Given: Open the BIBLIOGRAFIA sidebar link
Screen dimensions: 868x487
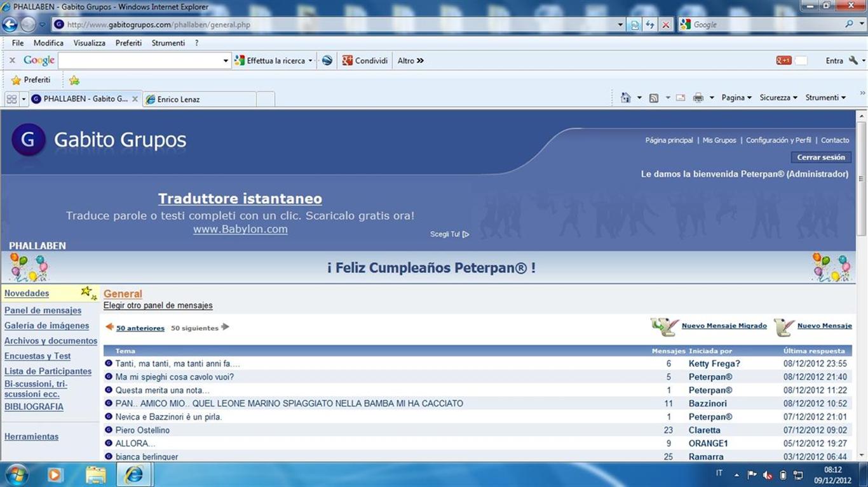Looking at the screenshot, I should pos(34,407).
